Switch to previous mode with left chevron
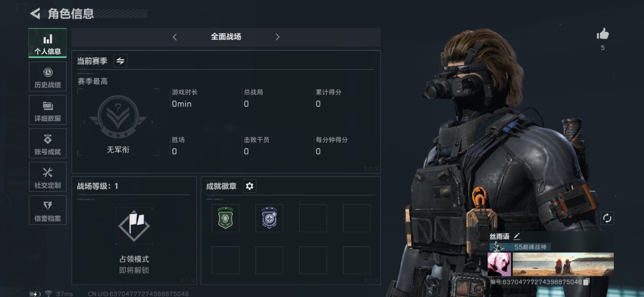 point(175,37)
